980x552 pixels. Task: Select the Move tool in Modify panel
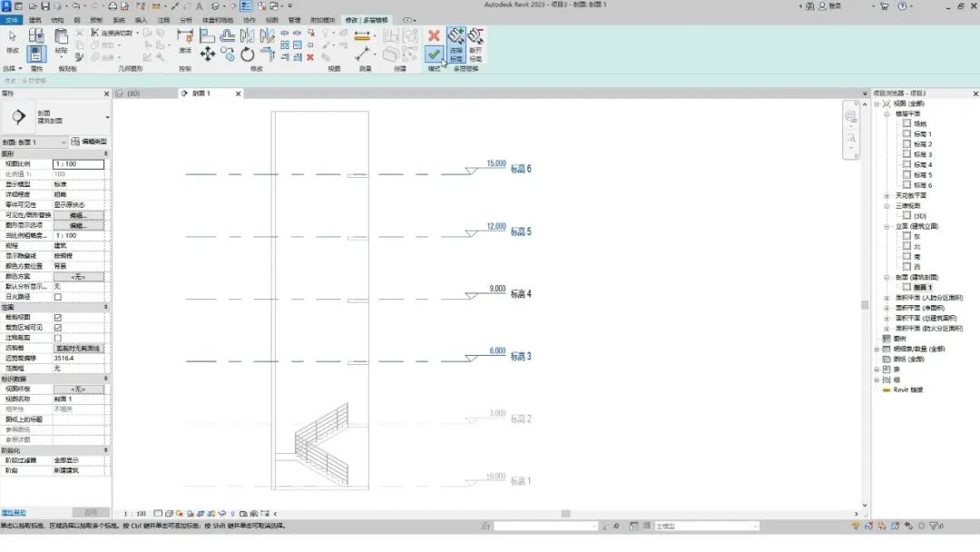click(x=207, y=54)
